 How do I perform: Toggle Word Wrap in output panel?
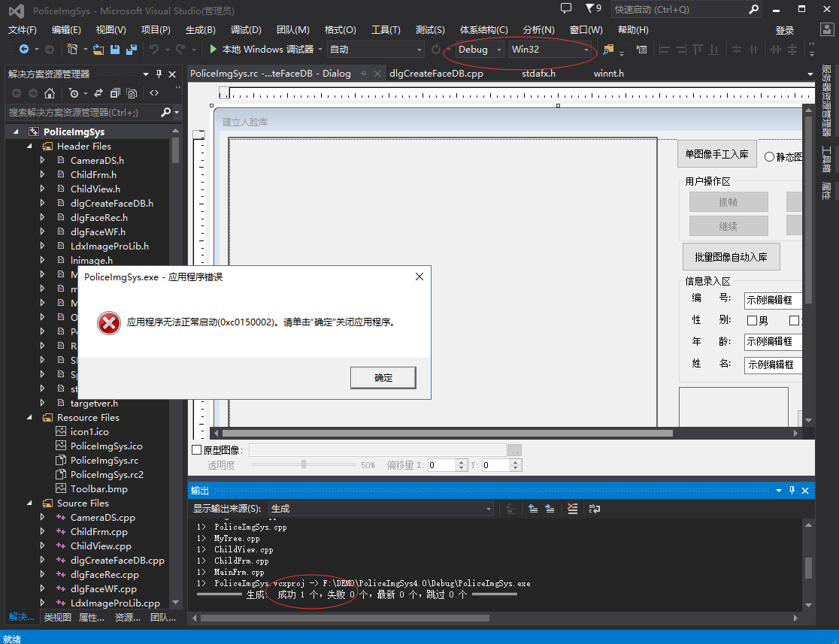[595, 509]
